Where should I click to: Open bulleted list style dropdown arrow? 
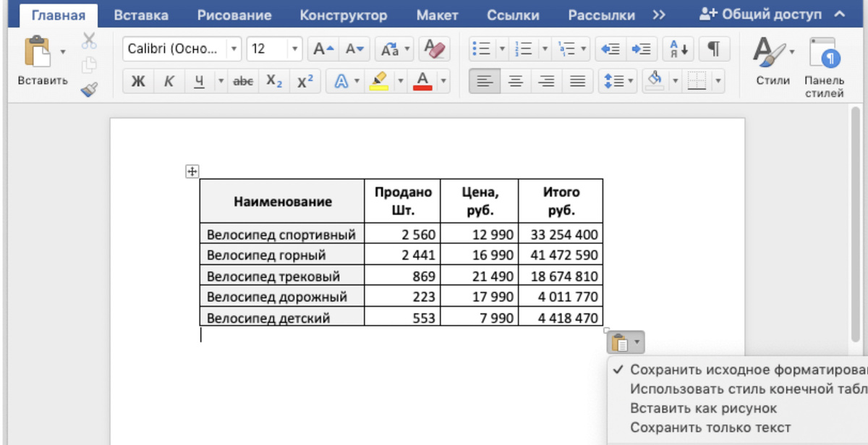coord(501,49)
